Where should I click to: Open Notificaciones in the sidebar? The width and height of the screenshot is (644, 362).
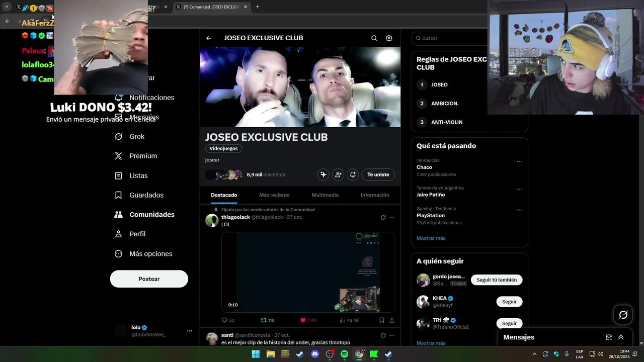pos(145,98)
